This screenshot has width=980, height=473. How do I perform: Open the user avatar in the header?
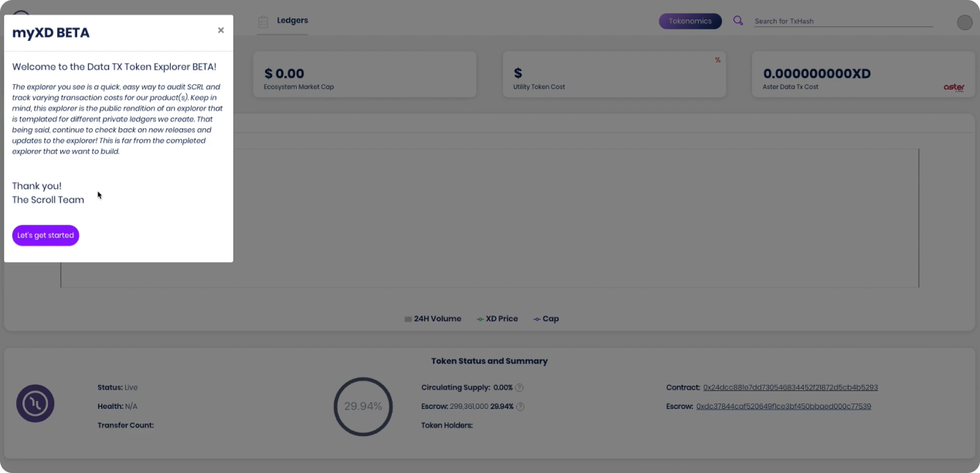[965, 22]
